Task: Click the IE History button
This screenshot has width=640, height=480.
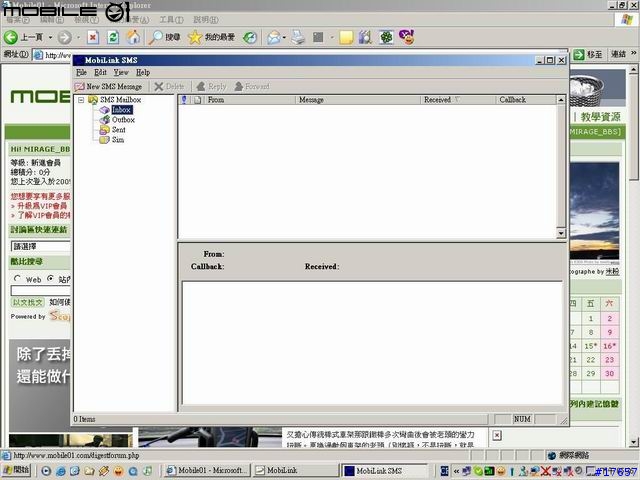Action: [250, 37]
